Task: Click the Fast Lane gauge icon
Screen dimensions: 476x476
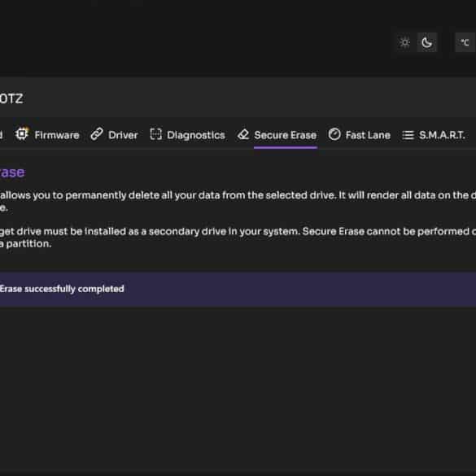Action: coord(334,134)
